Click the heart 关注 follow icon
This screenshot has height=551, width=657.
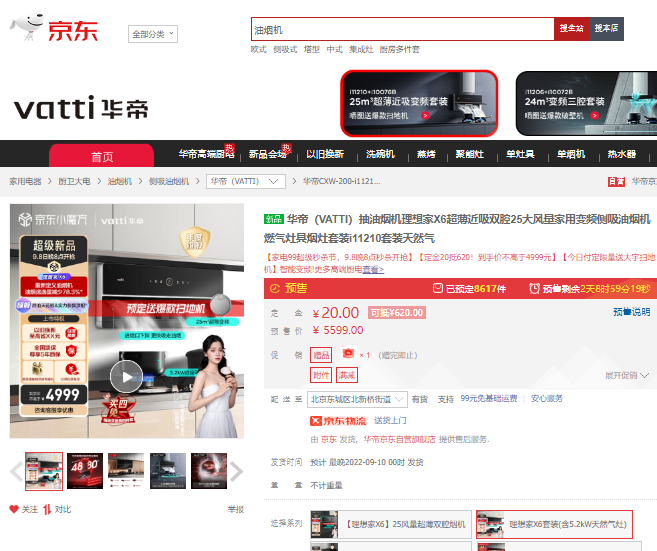(14, 509)
